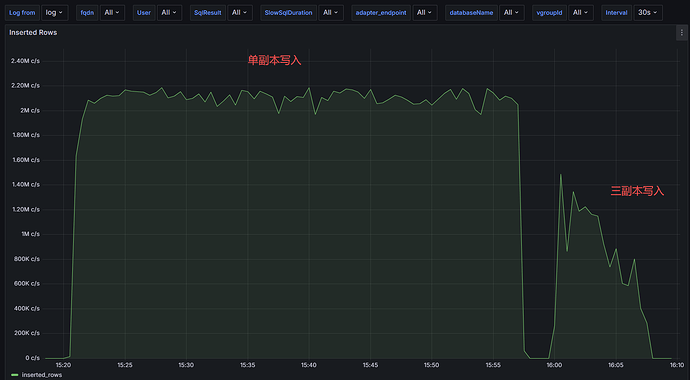The image size is (690, 380).
Task: Click the 1.40M c/s axis label
Action: 26,185
